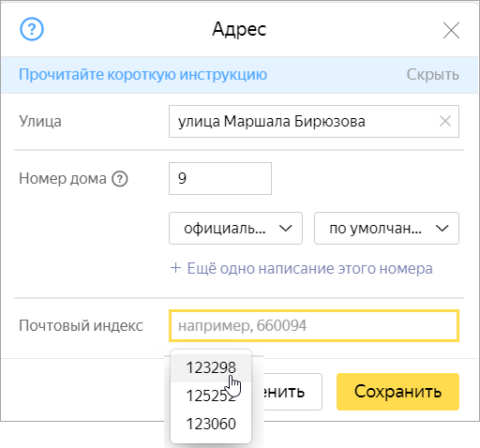Image resolution: width=480 pixels, height=448 pixels.
Task: Select postal code 123298 from the suggestions
Action: click(x=211, y=367)
